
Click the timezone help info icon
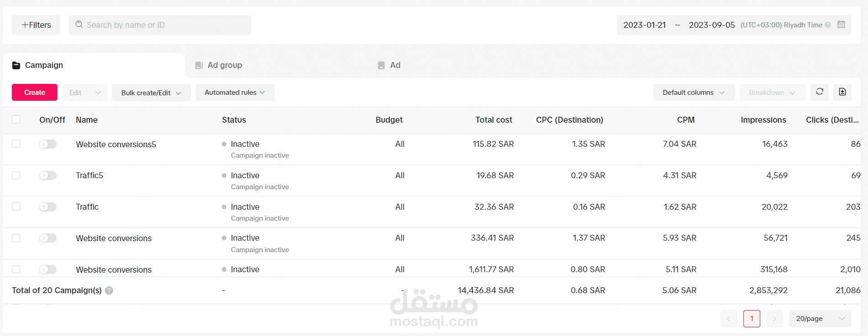point(828,25)
